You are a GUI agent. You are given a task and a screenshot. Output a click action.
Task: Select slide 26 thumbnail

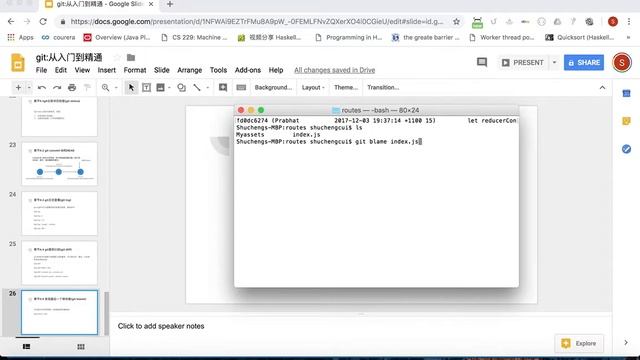click(x=60, y=312)
